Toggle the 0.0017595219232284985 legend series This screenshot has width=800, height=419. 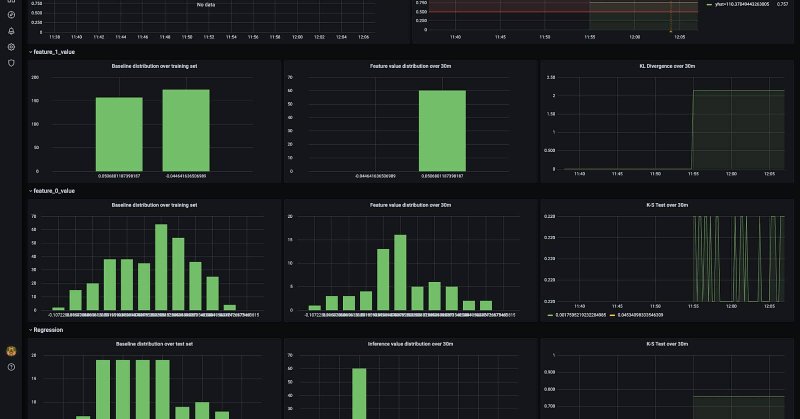pyautogui.click(x=580, y=315)
